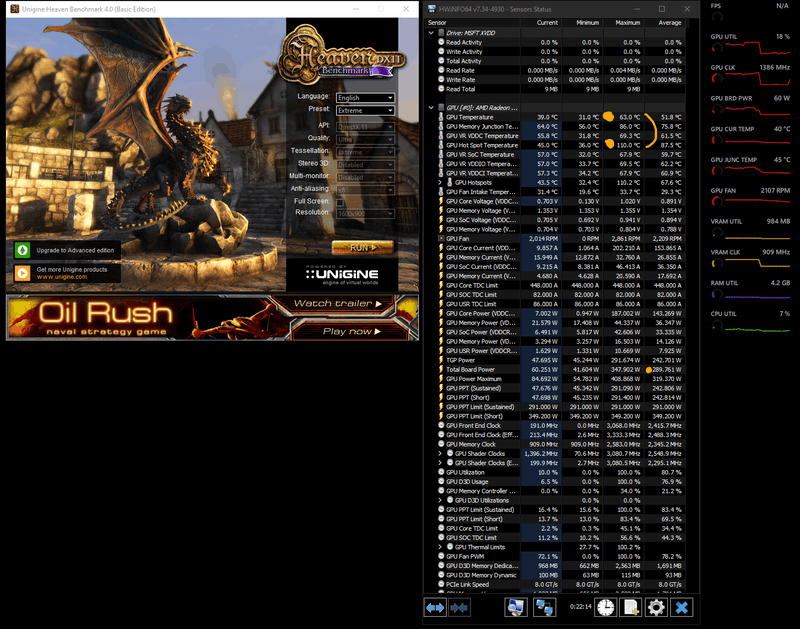This screenshot has width=800, height=629.
Task: Open the Resolution dropdown showing 1600x900
Action: click(365, 214)
